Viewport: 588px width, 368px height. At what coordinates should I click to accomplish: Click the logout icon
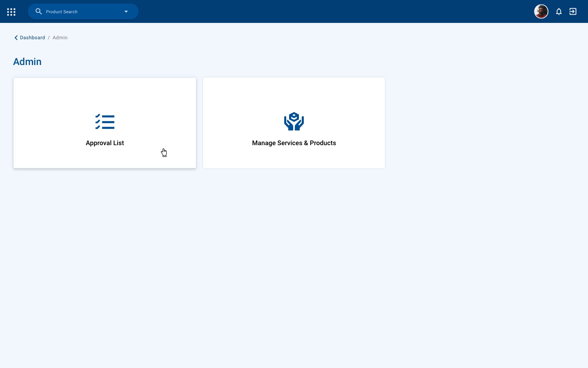(573, 11)
